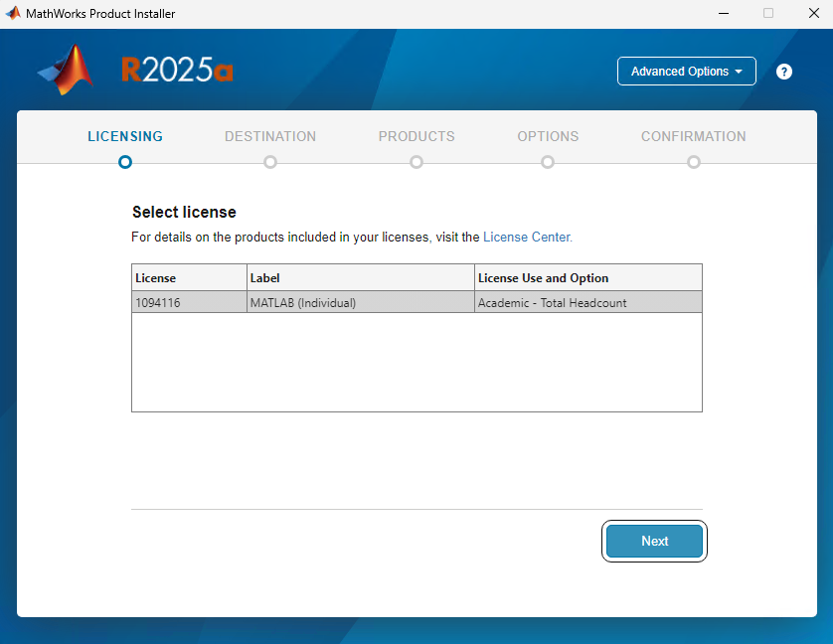Select license number 1094116
This screenshot has height=644, width=833.
(x=189, y=302)
